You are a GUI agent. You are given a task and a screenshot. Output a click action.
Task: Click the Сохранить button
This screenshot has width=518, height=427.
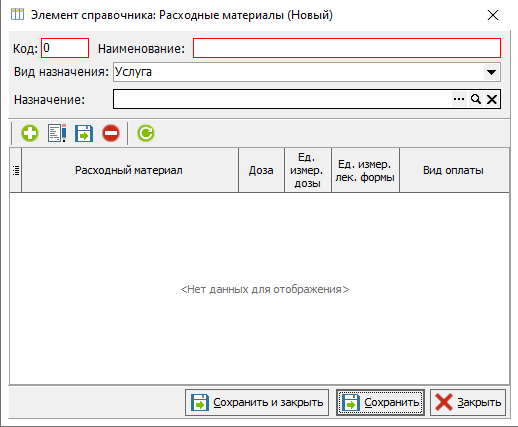tap(380, 402)
